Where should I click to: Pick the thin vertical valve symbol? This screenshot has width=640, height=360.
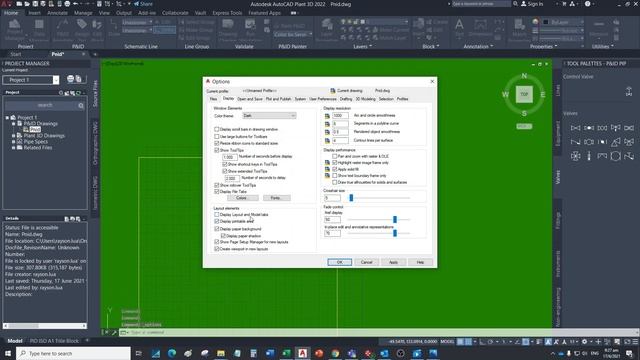point(589,156)
